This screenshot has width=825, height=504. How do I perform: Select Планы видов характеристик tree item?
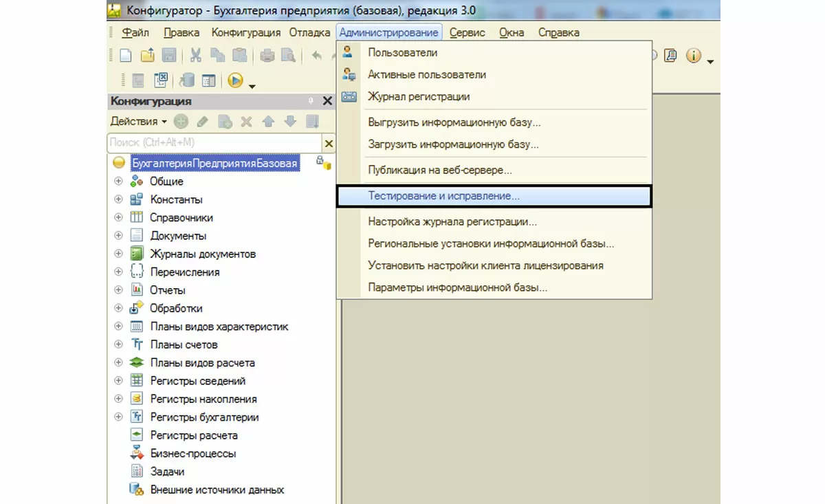219,327
